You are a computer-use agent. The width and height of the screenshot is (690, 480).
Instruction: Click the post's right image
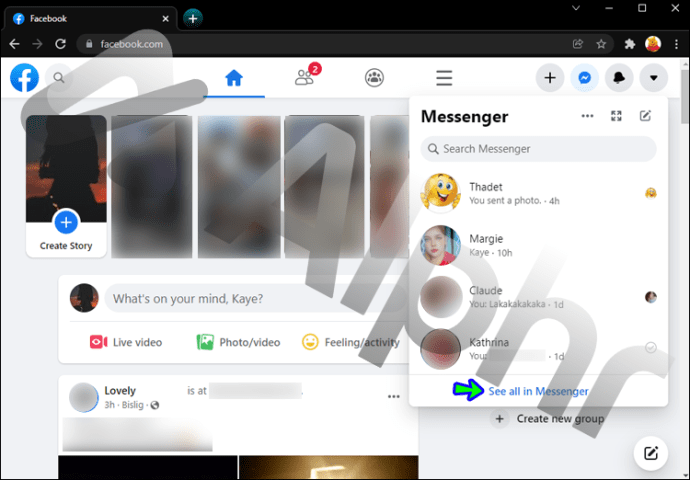(328, 467)
